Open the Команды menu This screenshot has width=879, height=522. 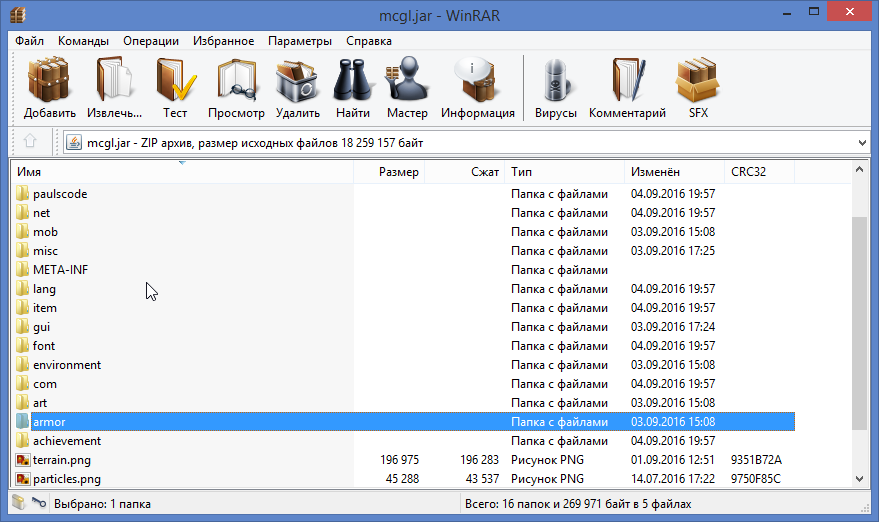pos(83,41)
